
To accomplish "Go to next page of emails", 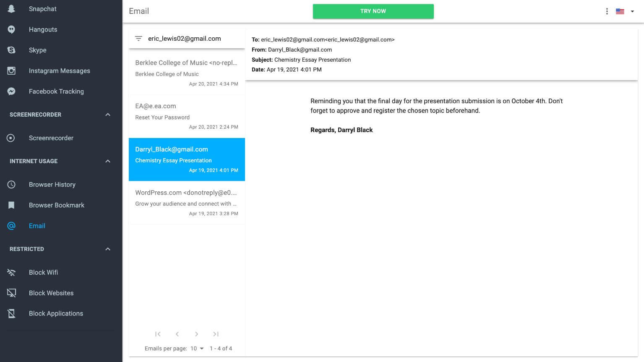I will [x=196, y=334].
